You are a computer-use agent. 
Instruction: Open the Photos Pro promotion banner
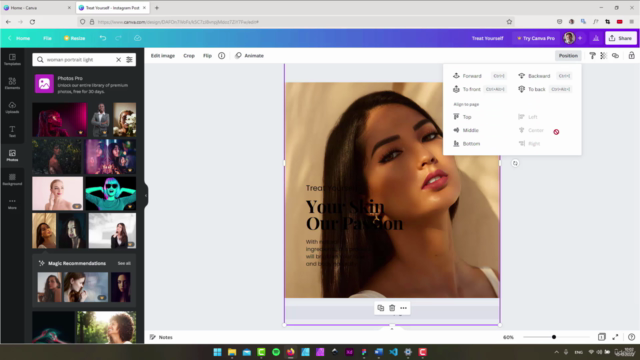pyautogui.click(x=84, y=84)
